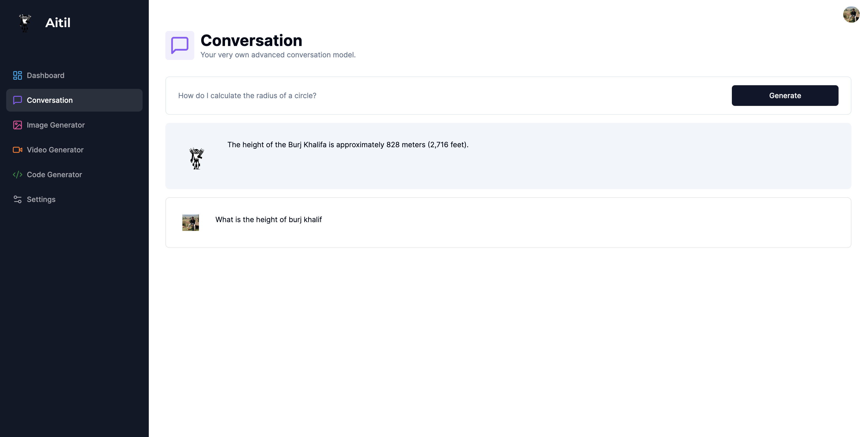Click the Code Generator brackets icon
This screenshot has height=437, width=868.
pyautogui.click(x=18, y=175)
